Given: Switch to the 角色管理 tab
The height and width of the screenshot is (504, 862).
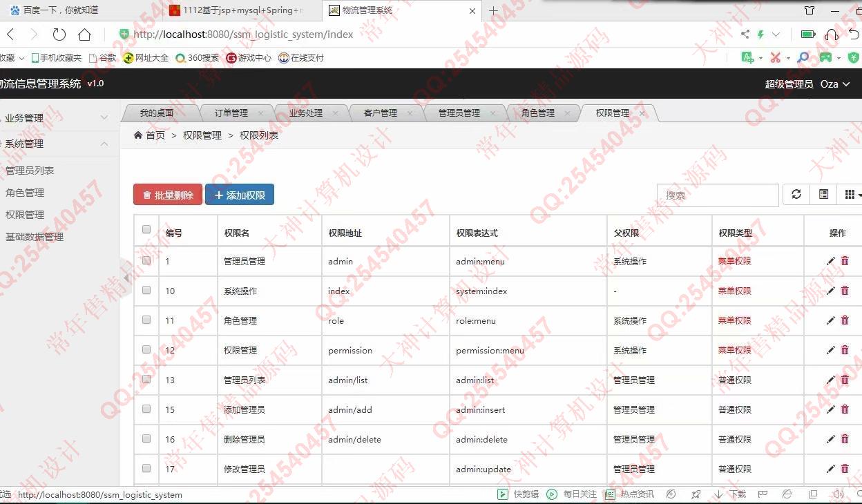Looking at the screenshot, I should [538, 113].
